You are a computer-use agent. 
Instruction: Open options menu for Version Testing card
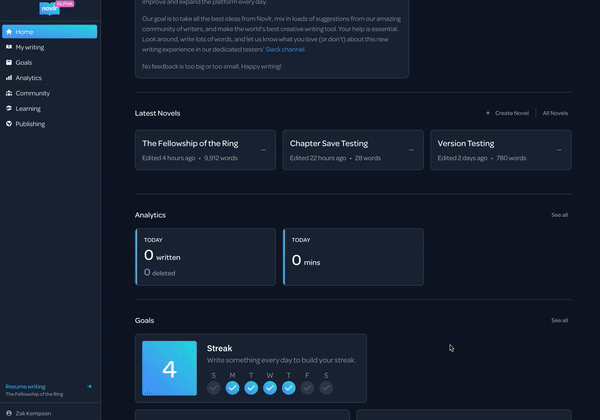coord(559,150)
